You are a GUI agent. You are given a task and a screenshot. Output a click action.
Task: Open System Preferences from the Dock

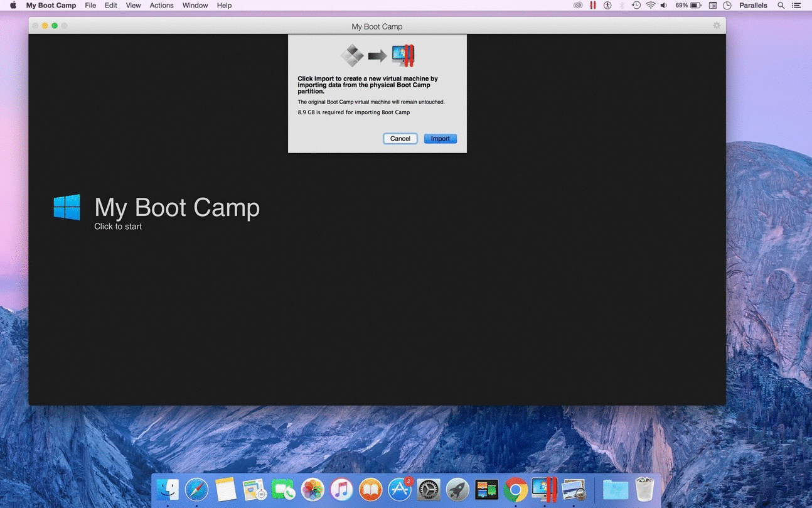[429, 490]
